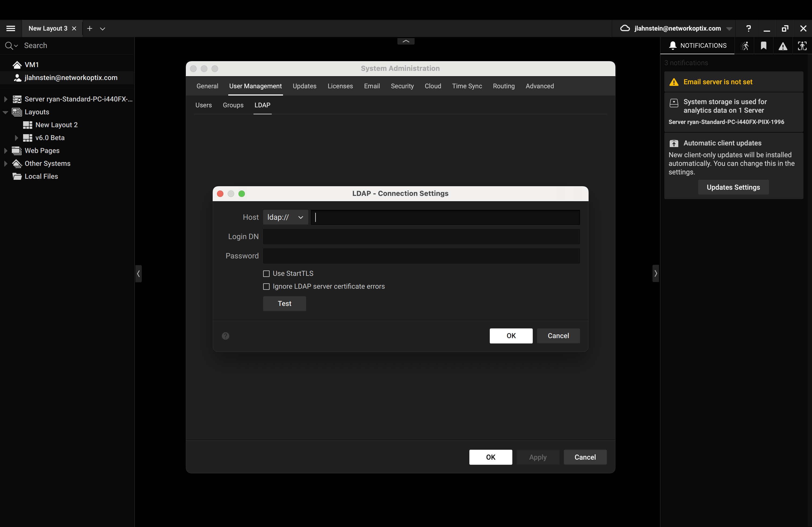812x527 pixels.
Task: Click the storage icon next to system storage notification
Action: [673, 101]
